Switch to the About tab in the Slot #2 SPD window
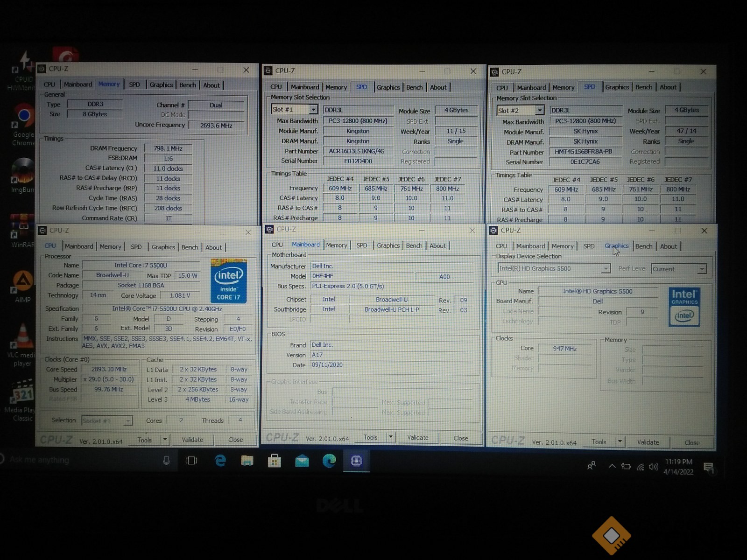The image size is (747, 560). [668, 87]
